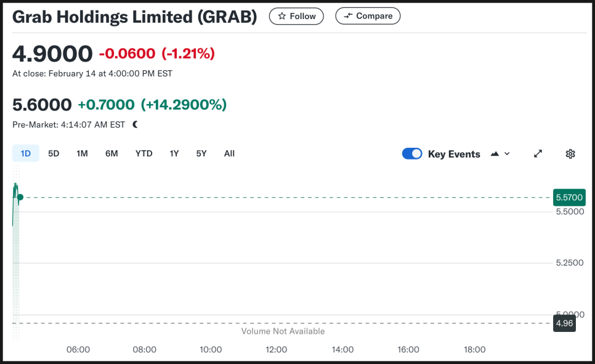Viewport: 595px width, 364px height.
Task: Click the chart type mountain icon
Action: pyautogui.click(x=495, y=154)
